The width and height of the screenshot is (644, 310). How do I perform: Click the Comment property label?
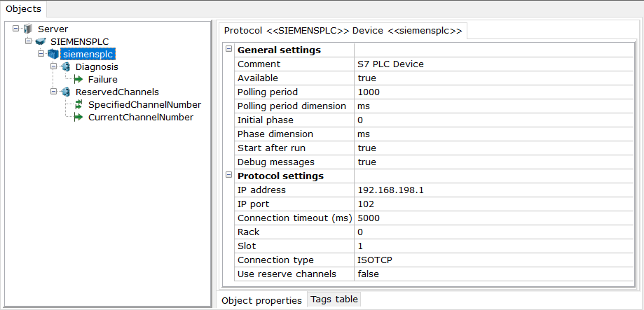pos(259,64)
